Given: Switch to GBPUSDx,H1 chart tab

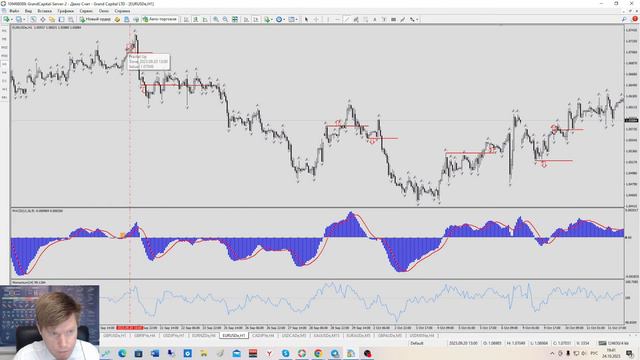Looking at the screenshot, I should pyautogui.click(x=115, y=336).
